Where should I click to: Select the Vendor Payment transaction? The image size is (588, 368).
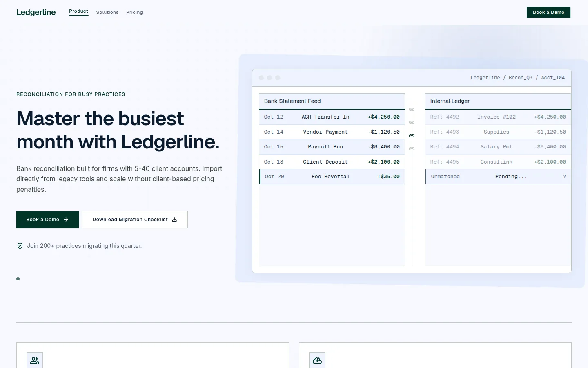click(x=332, y=132)
